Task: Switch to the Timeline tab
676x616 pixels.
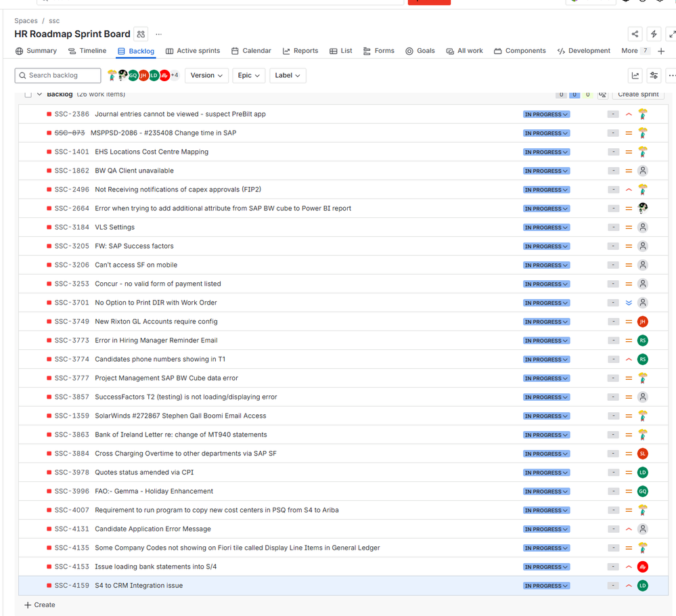Action: [x=88, y=50]
